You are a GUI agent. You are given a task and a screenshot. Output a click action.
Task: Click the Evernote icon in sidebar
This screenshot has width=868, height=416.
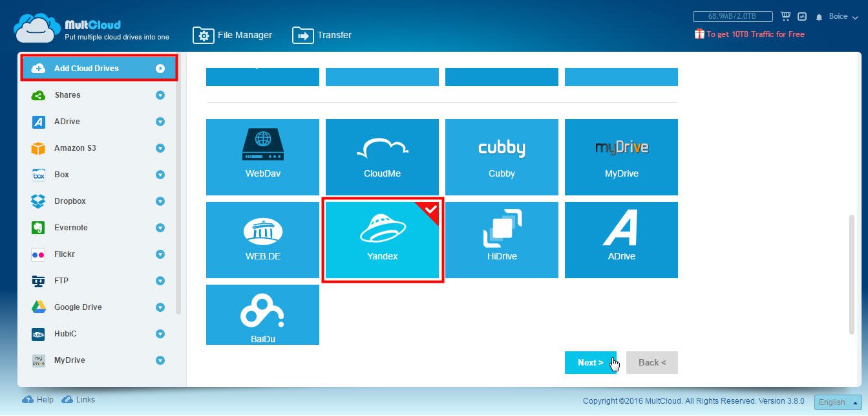tap(38, 228)
